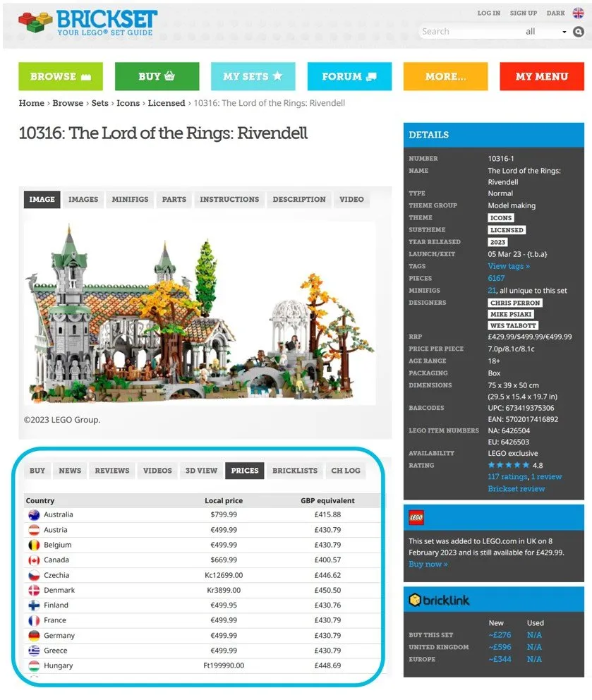Switch to the MINIFIGS tab
592x700 pixels.
click(130, 200)
